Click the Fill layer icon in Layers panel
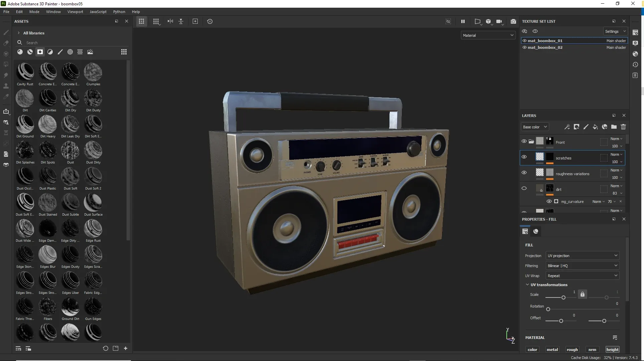The height and width of the screenshot is (361, 644). [x=595, y=127]
